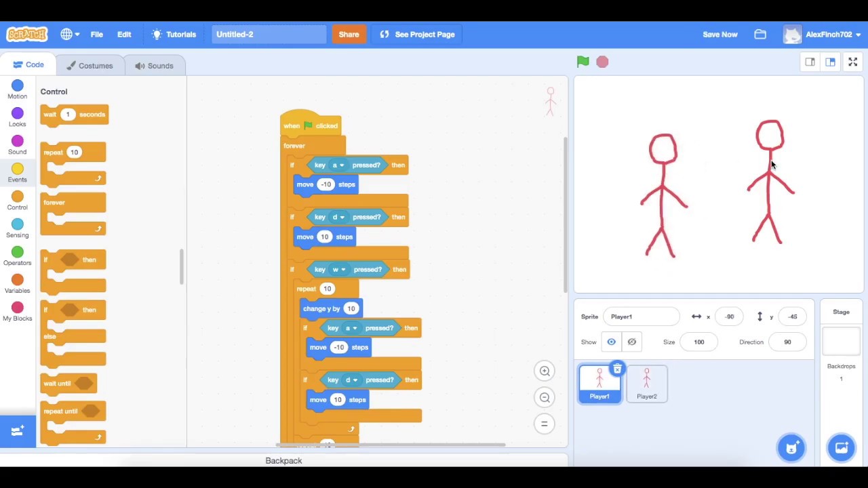Open the key dropdown in first if block
The image size is (868, 488).
[338, 165]
